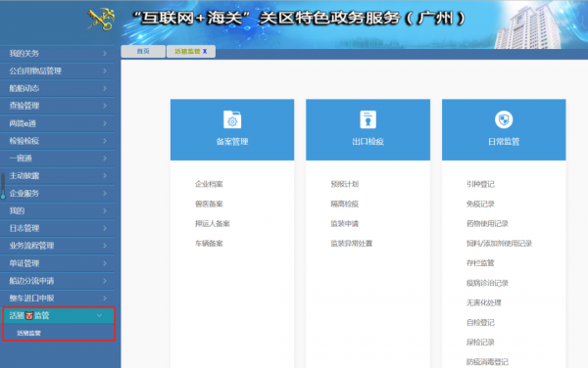Open 整车进口申报 sidebar menu
The height and width of the screenshot is (368, 588).
(57, 298)
